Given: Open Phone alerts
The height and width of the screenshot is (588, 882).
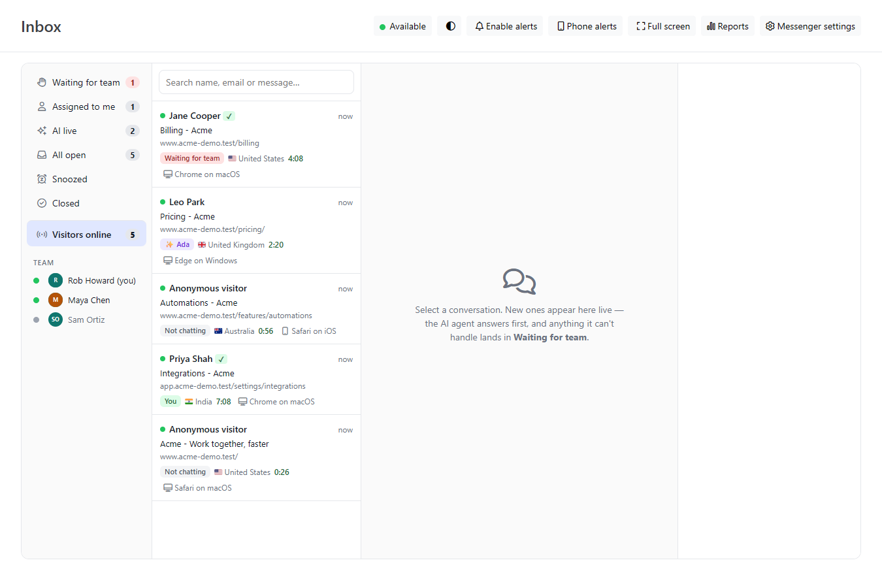Looking at the screenshot, I should click(586, 26).
